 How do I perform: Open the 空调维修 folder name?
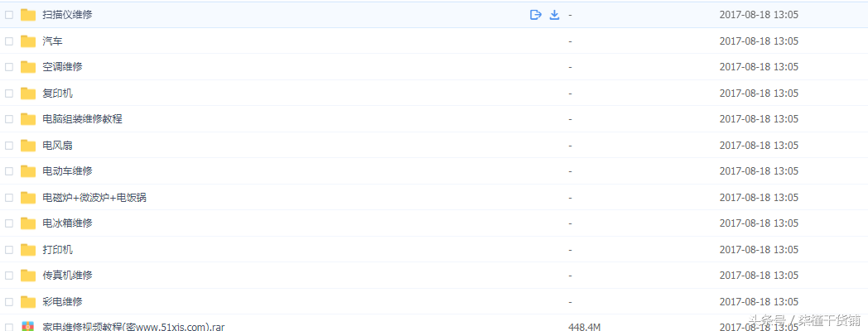(x=63, y=67)
